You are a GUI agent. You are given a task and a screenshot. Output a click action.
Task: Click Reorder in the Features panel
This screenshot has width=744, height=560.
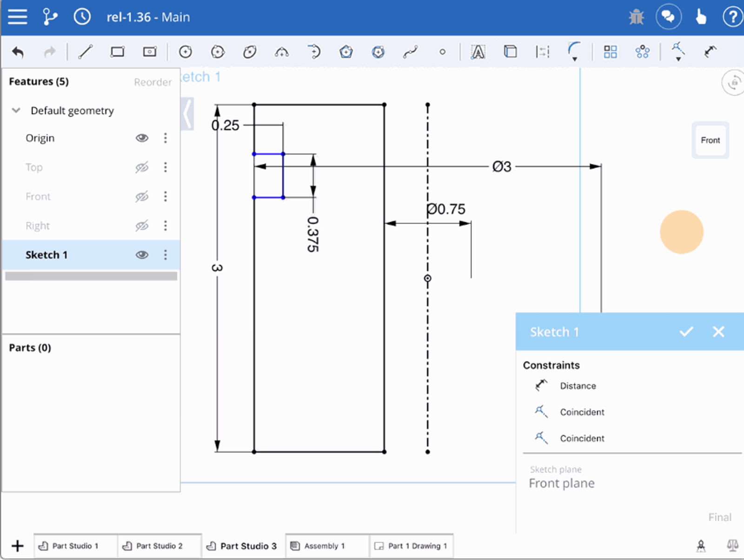click(x=153, y=82)
